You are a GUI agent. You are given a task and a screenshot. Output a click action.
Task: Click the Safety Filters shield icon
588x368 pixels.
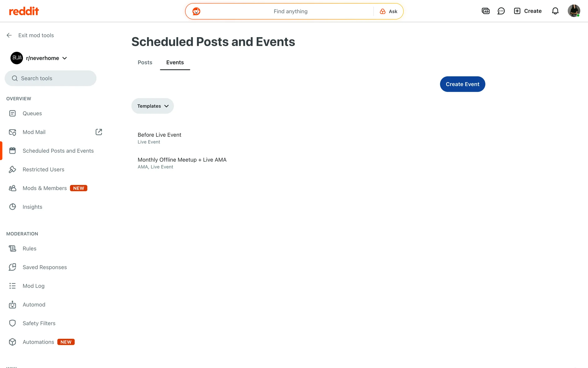pyautogui.click(x=13, y=323)
